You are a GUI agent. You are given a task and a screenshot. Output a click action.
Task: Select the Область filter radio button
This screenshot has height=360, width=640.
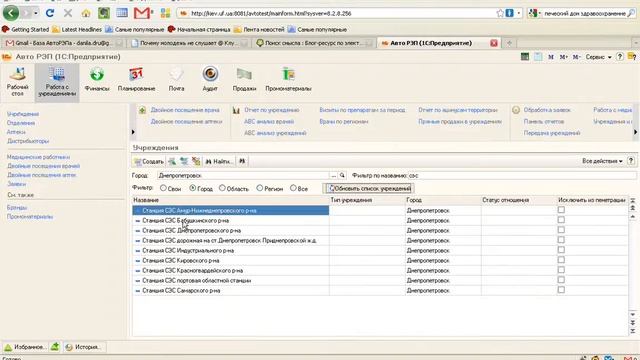pyautogui.click(x=222, y=188)
